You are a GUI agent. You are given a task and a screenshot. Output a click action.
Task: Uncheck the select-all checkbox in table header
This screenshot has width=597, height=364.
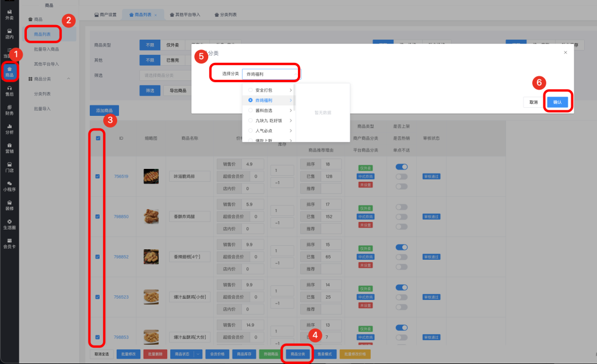[98, 139]
